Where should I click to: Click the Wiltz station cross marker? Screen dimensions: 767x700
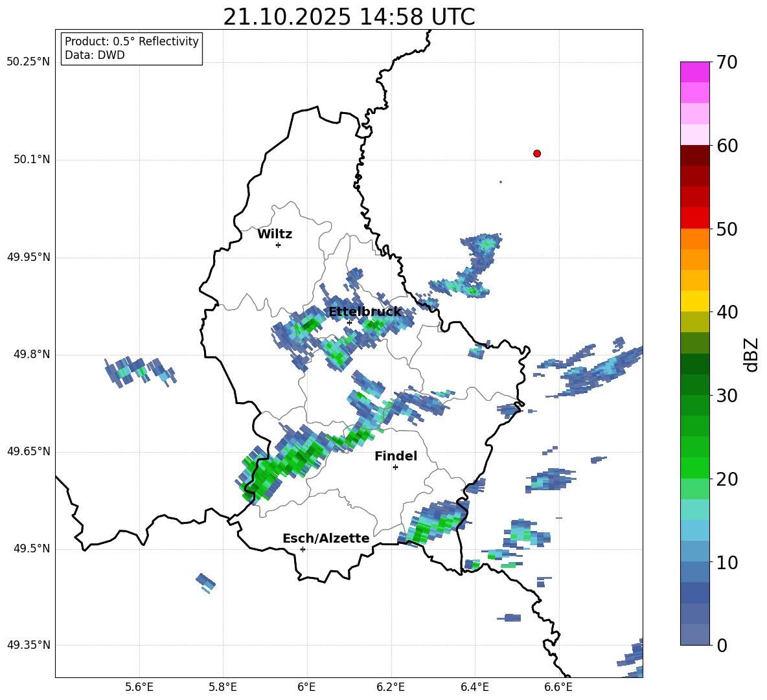click(x=279, y=245)
